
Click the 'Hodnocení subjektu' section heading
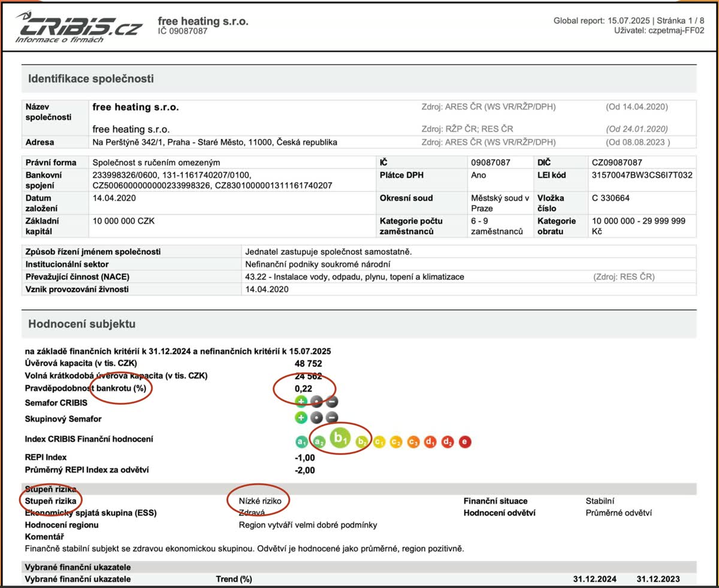coord(82,324)
